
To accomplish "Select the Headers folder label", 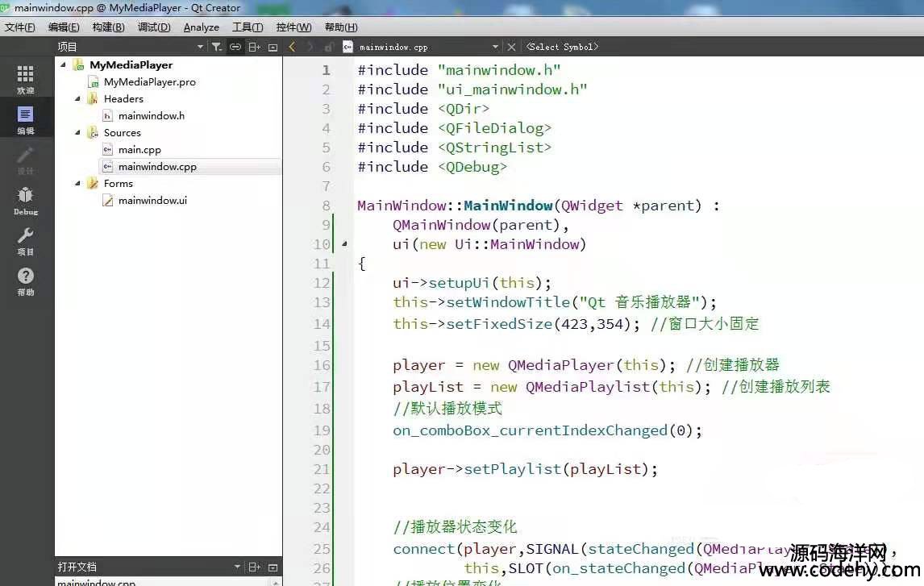I will 123,99.
